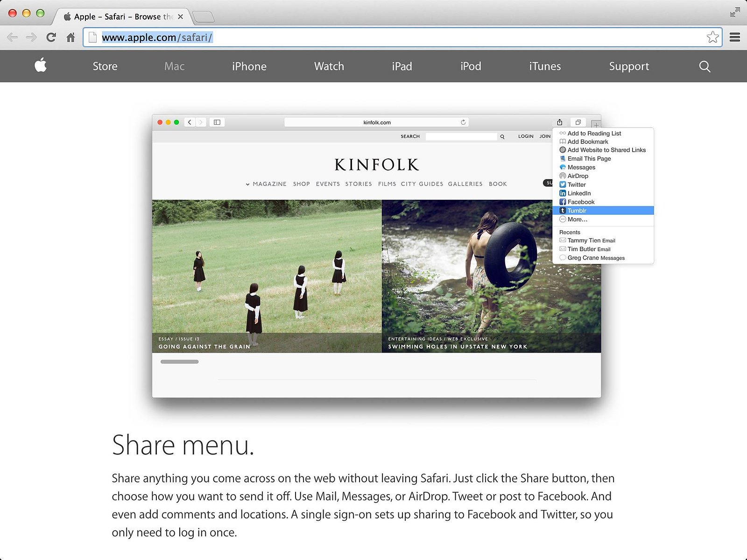
Task: Select recent contact Tammy Tien Email
Action: 603,241
